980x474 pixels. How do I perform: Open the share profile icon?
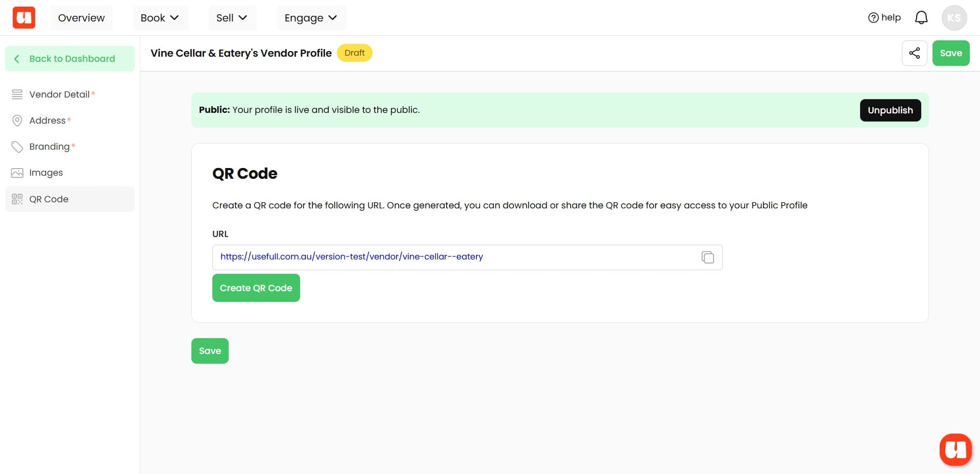tap(914, 53)
